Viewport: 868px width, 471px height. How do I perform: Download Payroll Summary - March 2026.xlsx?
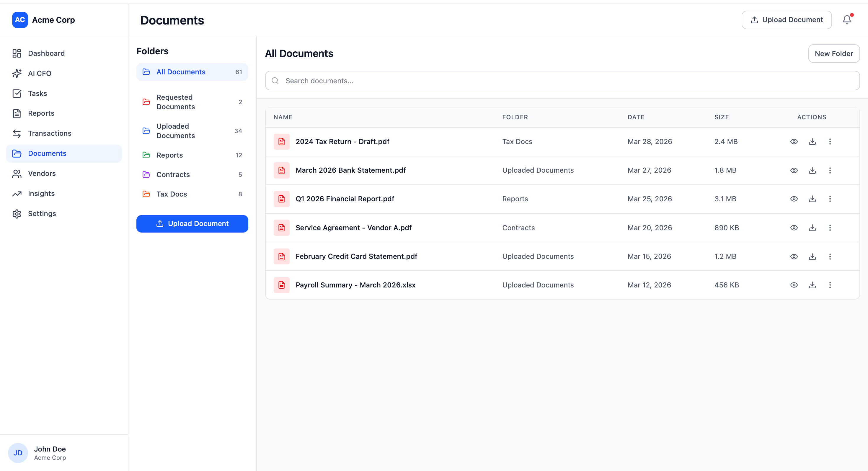812,285
